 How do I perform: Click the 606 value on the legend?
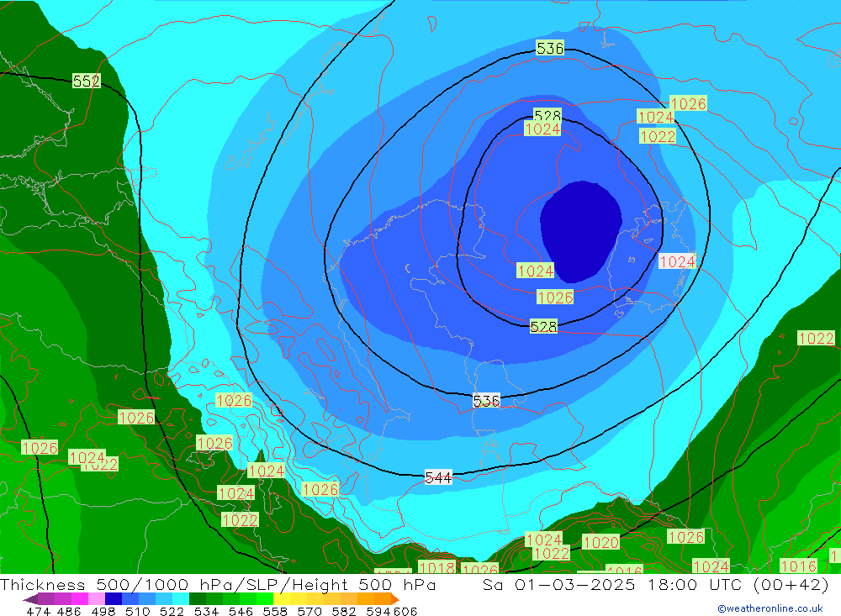(x=404, y=611)
